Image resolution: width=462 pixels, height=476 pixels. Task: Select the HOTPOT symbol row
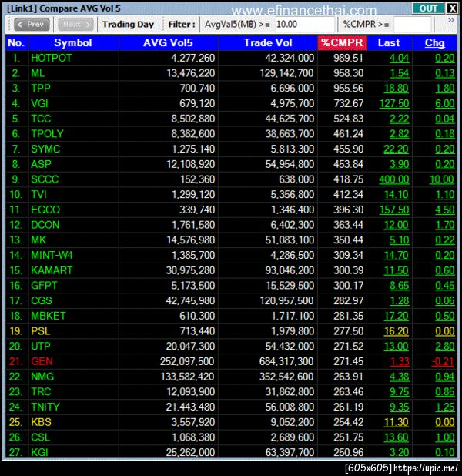click(231, 58)
